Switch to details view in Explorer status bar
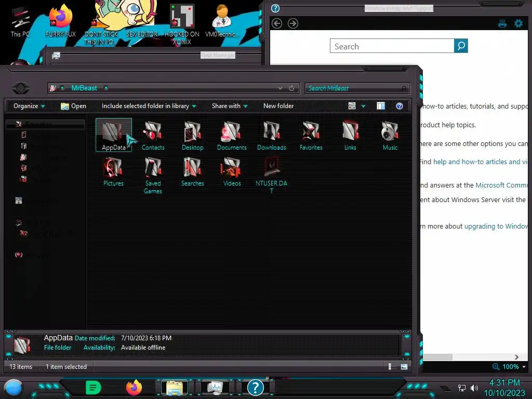The width and height of the screenshot is (532, 399). [x=390, y=366]
